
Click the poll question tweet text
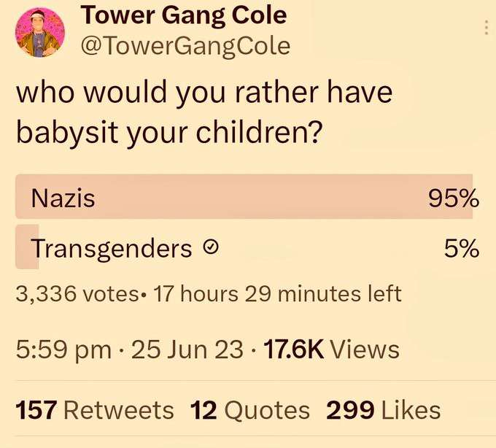tap(204, 112)
